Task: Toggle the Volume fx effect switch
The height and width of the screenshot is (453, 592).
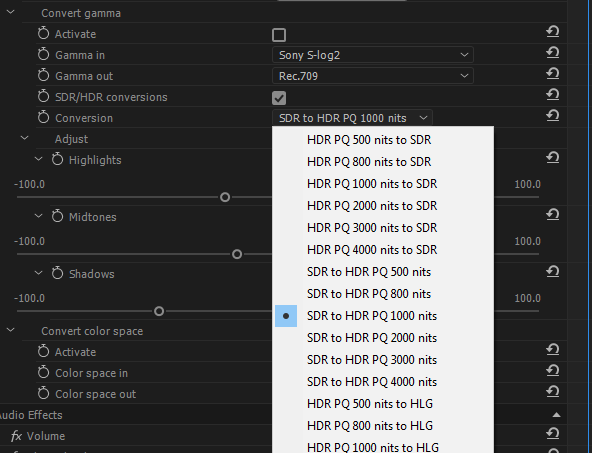Action: click(x=16, y=436)
